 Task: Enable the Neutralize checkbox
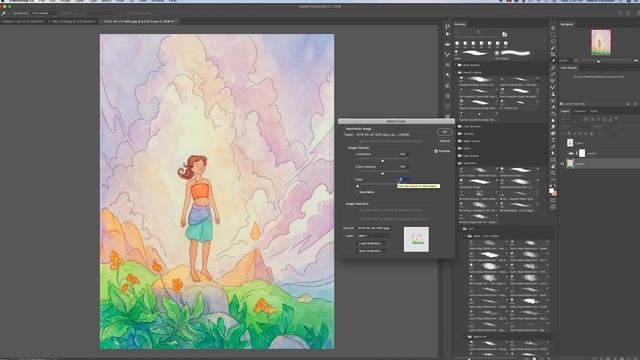[x=357, y=192]
